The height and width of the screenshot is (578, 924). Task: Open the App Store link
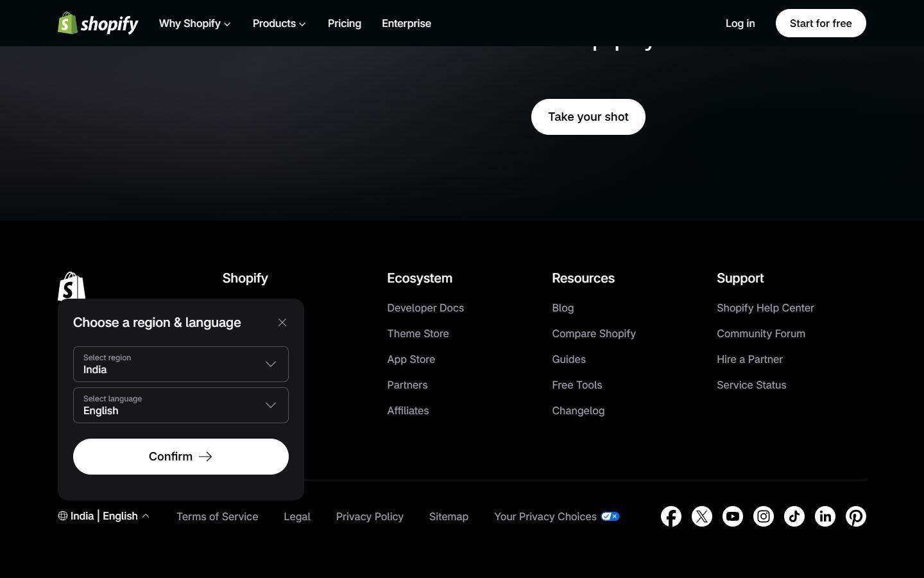[411, 359]
